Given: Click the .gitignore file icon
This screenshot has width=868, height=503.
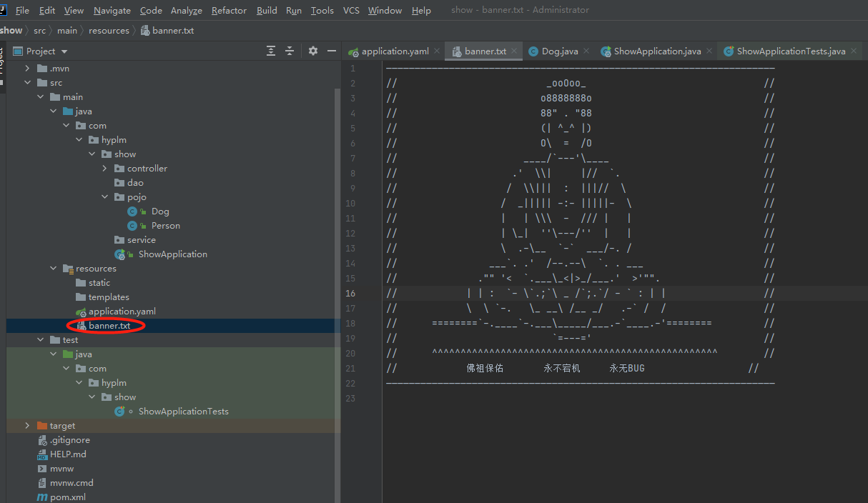Looking at the screenshot, I should (x=42, y=439).
